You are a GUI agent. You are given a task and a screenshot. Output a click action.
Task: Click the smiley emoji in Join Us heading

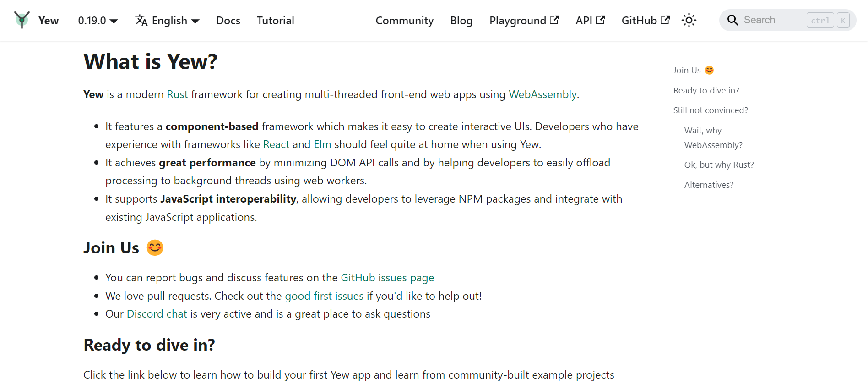tap(155, 247)
